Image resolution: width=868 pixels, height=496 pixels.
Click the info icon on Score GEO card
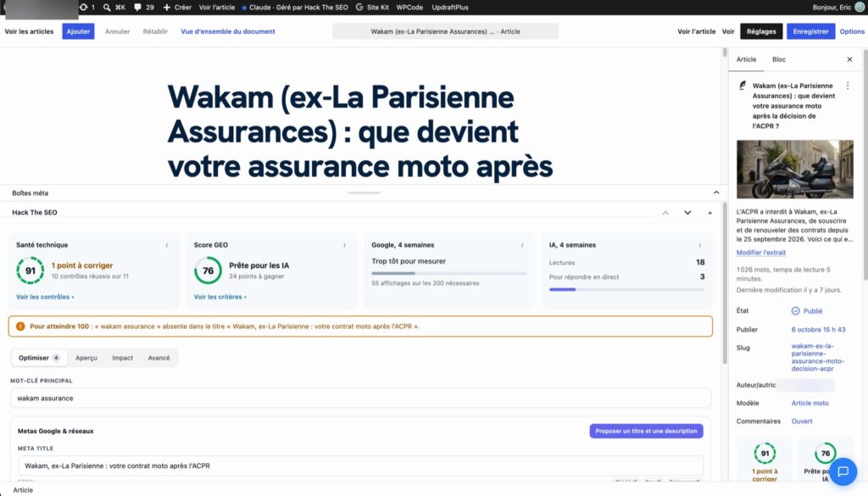tap(344, 245)
